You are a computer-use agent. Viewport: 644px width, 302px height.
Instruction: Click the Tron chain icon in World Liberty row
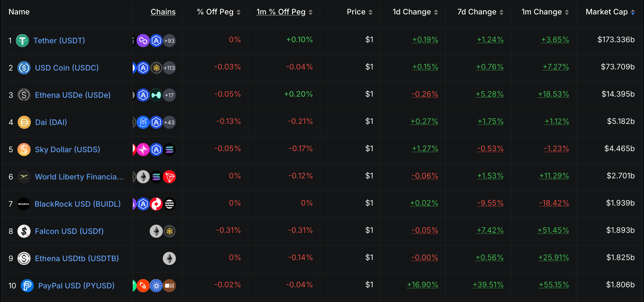pos(169,177)
